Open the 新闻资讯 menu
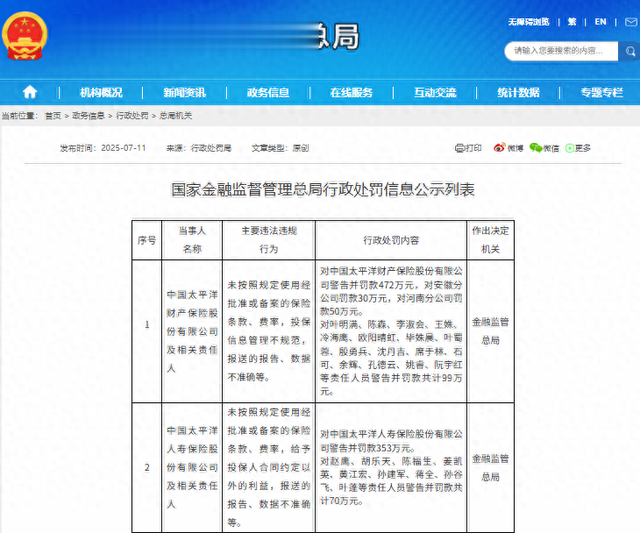The height and width of the screenshot is (533, 640). tap(184, 92)
